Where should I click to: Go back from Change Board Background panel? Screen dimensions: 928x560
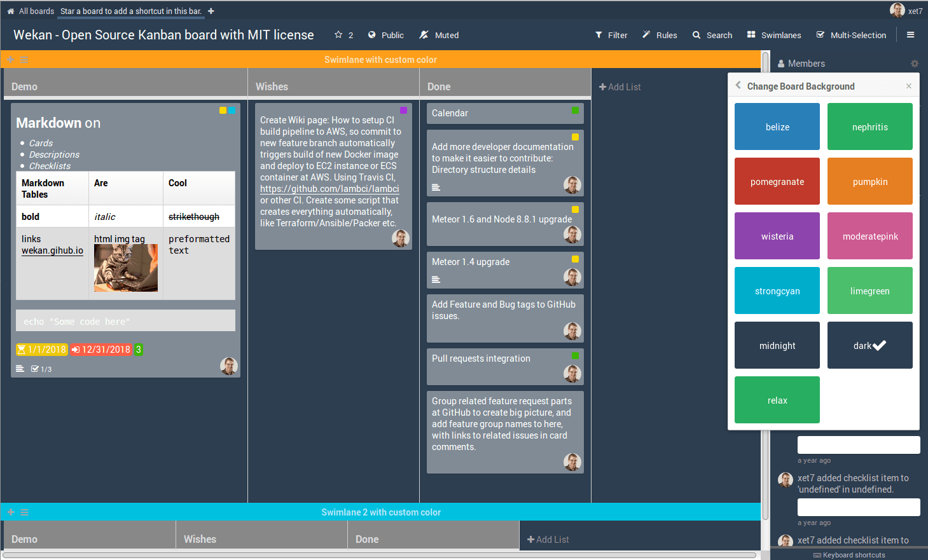(738, 85)
